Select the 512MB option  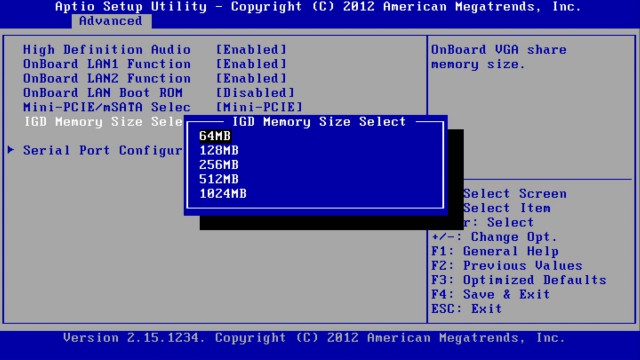(219, 179)
